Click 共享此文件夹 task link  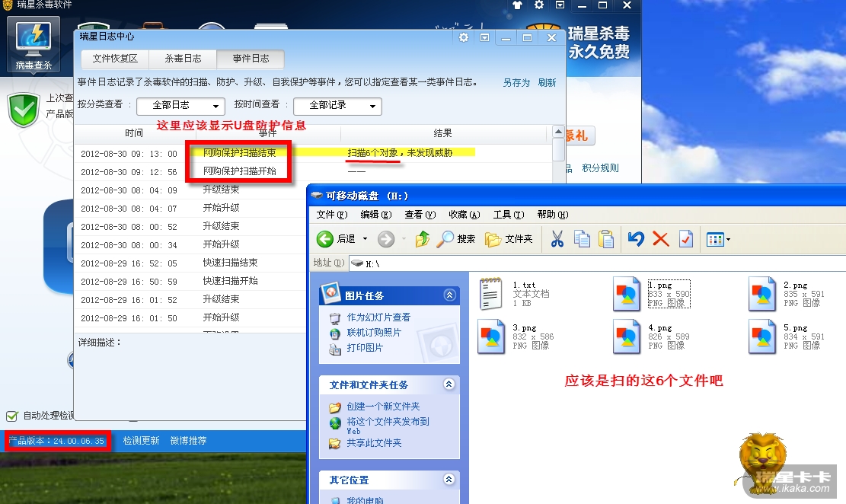(374, 443)
